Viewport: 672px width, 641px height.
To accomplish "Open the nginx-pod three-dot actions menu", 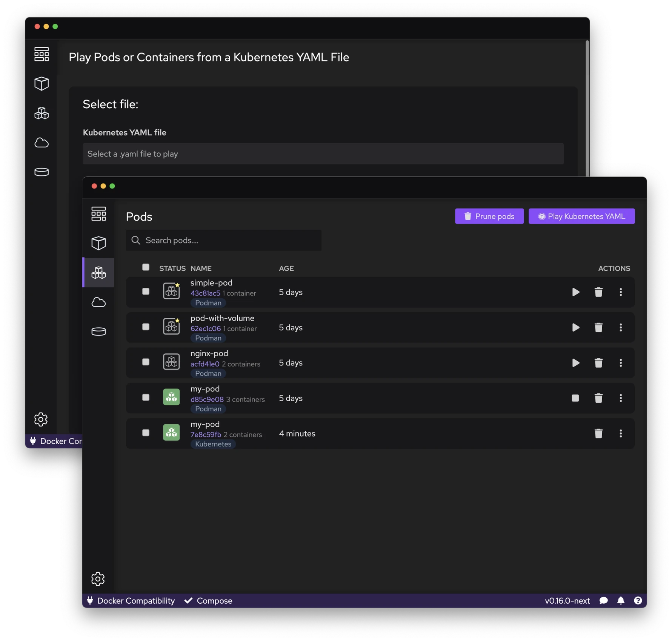I will [621, 363].
